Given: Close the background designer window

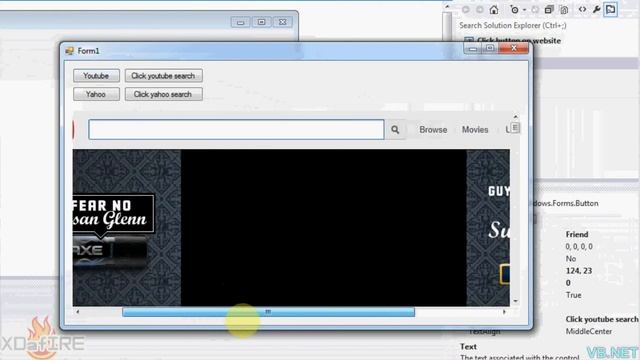Looking at the screenshot, I should (282, 22).
